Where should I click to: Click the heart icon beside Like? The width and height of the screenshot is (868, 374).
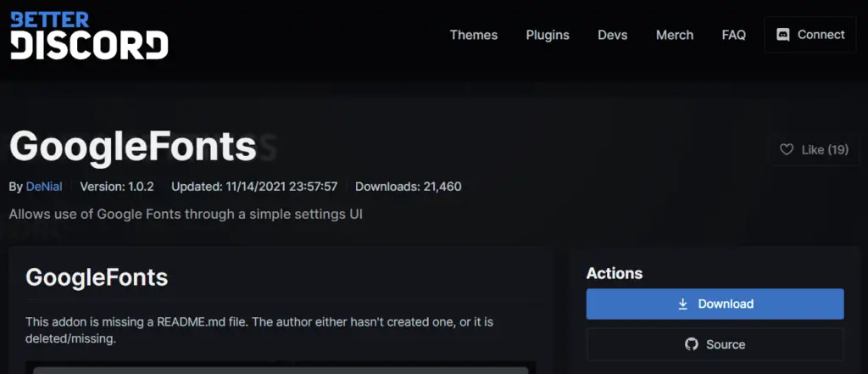pos(786,149)
